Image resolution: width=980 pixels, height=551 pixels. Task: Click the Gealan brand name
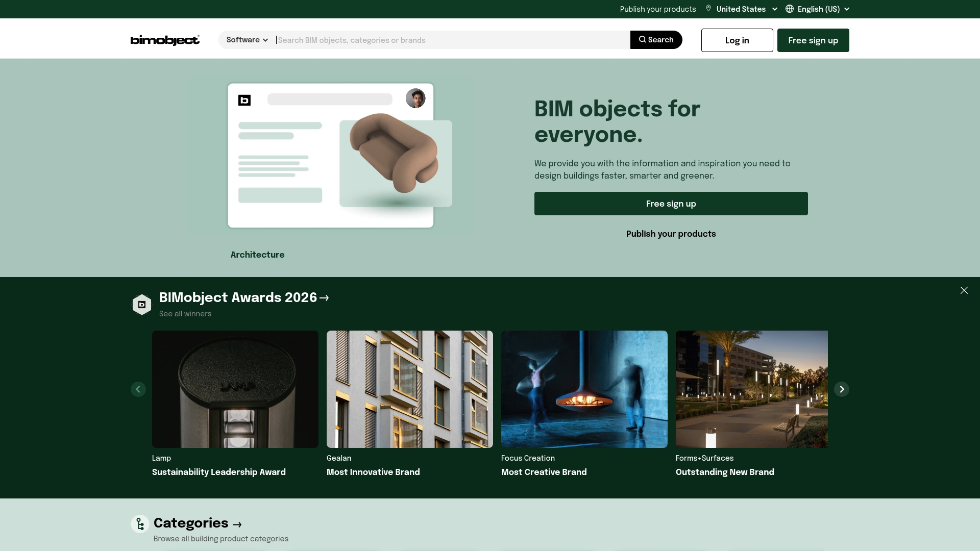click(339, 458)
